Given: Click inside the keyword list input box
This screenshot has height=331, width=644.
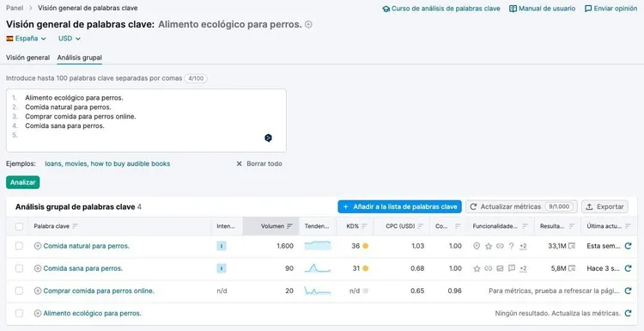Looking at the screenshot, I should (146, 121).
